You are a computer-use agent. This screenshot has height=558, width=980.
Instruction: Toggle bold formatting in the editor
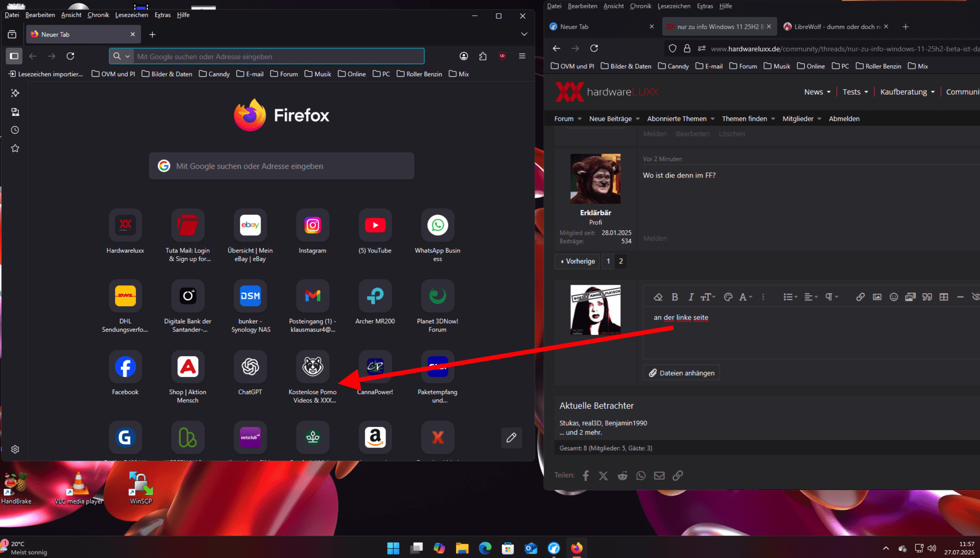tap(675, 297)
